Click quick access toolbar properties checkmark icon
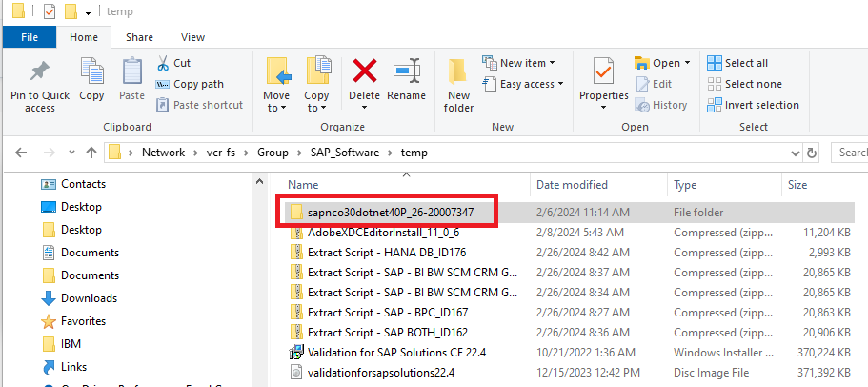The width and height of the screenshot is (868, 387). click(50, 11)
